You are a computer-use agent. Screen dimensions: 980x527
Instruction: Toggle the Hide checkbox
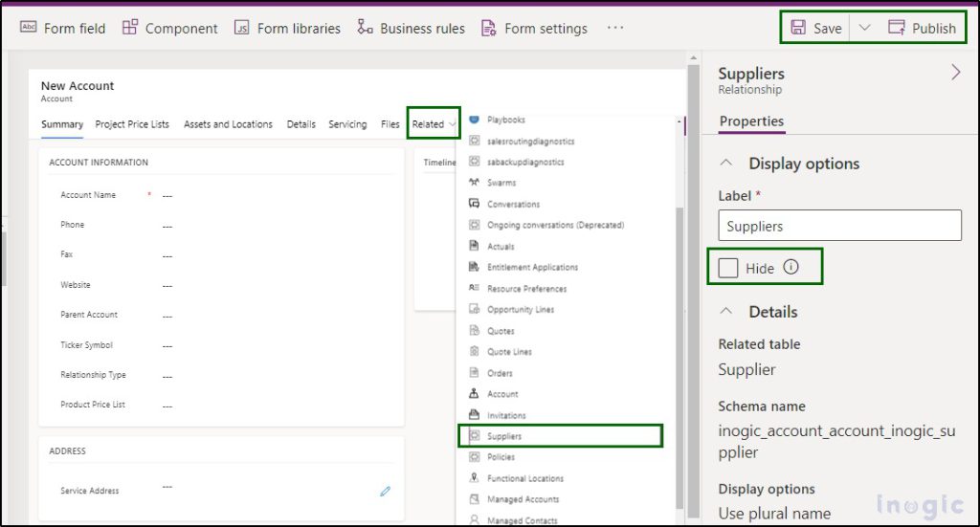coord(729,268)
